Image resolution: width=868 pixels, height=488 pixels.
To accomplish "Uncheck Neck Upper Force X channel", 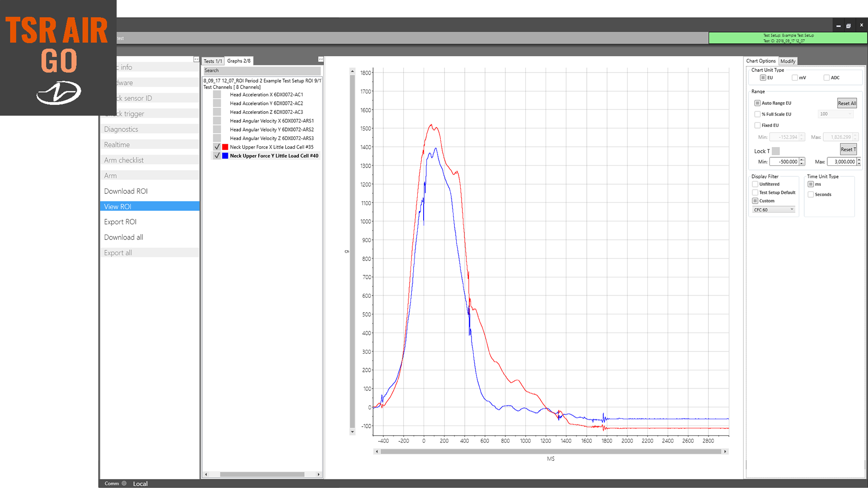I will (217, 147).
